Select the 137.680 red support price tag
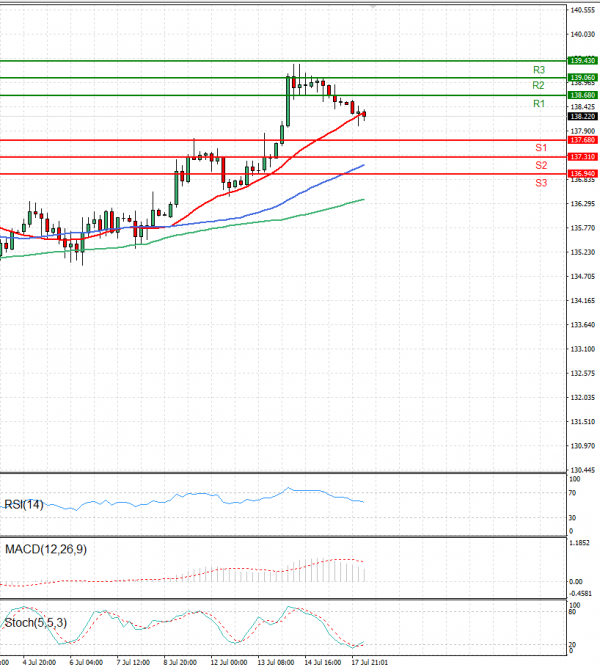 tap(582, 140)
